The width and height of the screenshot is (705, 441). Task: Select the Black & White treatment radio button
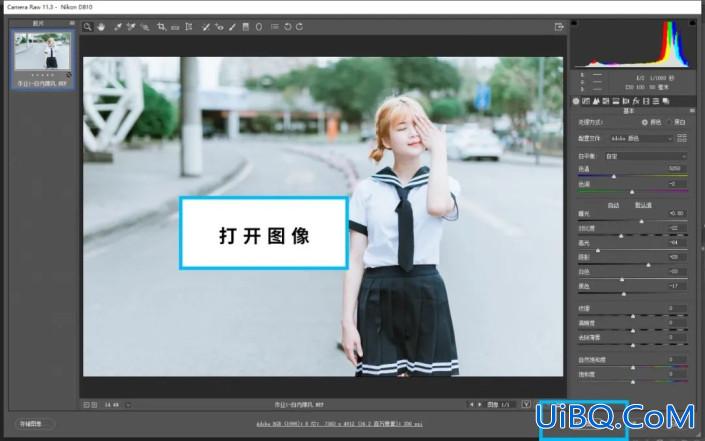(x=669, y=122)
